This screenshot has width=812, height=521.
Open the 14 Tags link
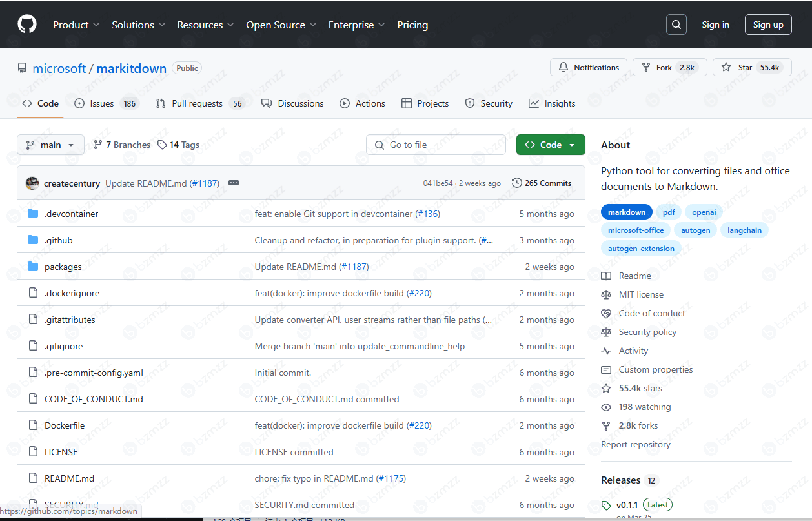click(x=179, y=145)
